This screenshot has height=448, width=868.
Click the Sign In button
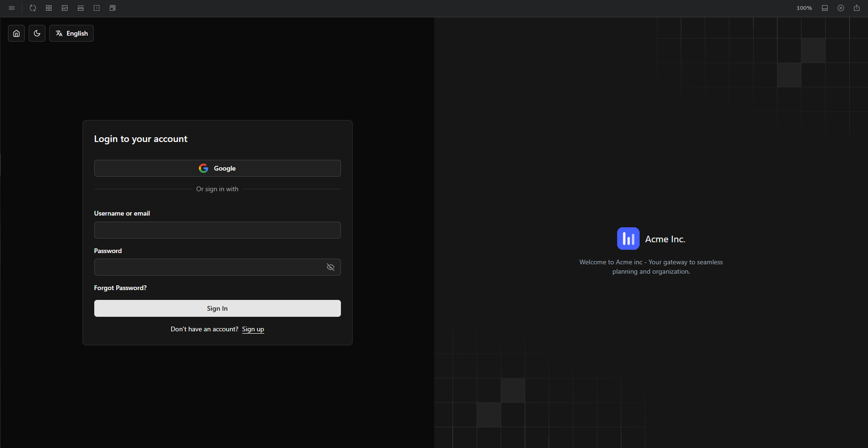pos(218,308)
